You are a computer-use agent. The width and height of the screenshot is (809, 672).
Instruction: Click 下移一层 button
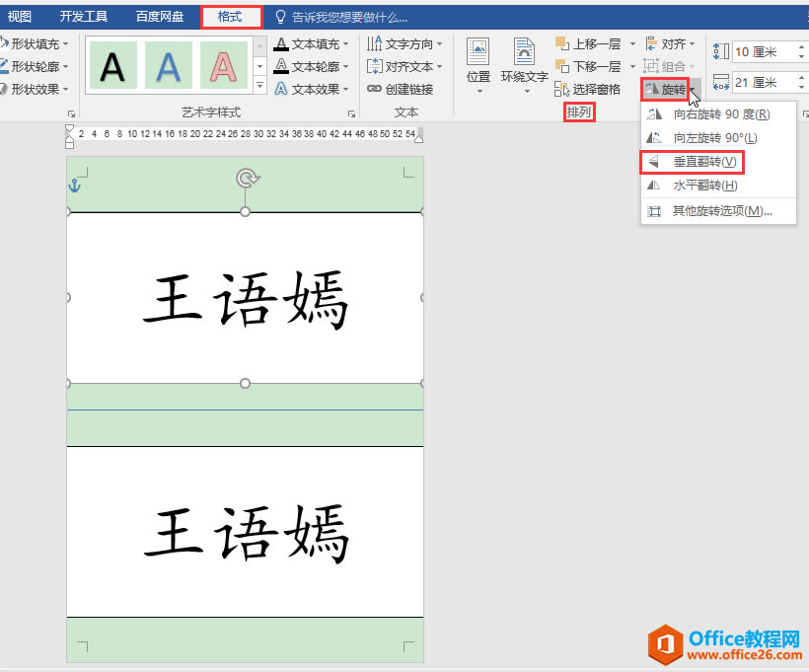coord(588,66)
